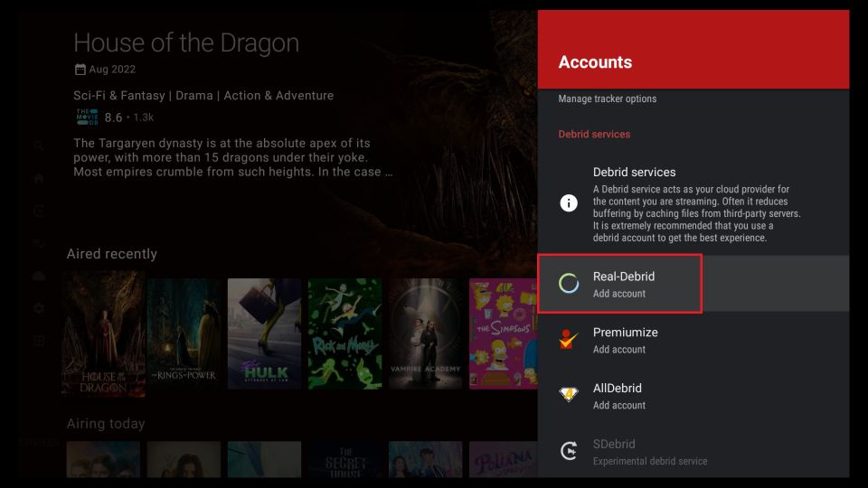The width and height of the screenshot is (868, 488).
Task: Click the Accounts panel heading
Action: point(595,62)
